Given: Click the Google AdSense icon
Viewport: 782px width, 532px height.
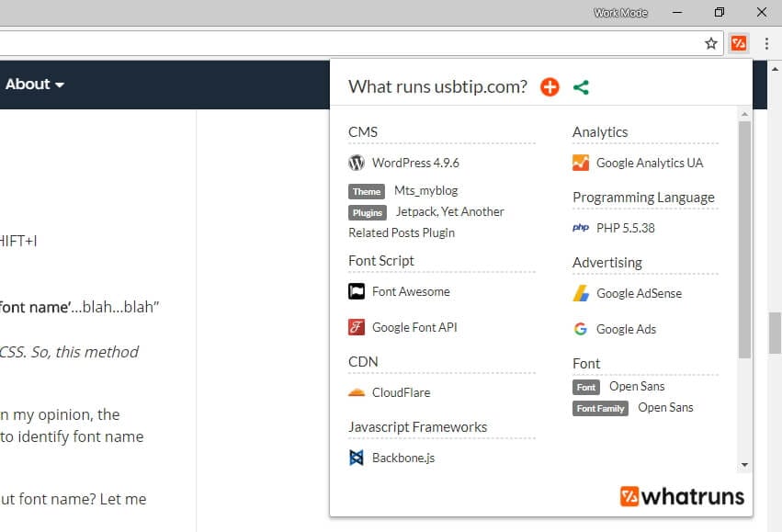Looking at the screenshot, I should point(581,293).
